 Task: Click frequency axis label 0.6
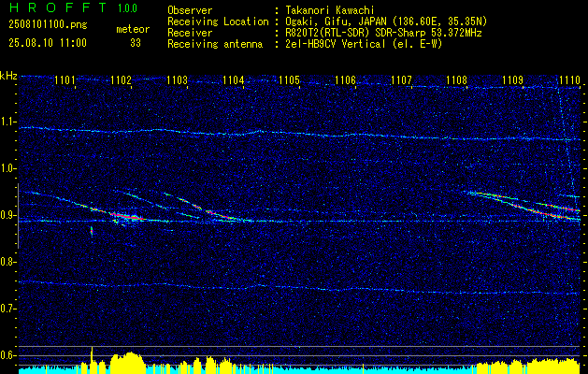click(7, 355)
